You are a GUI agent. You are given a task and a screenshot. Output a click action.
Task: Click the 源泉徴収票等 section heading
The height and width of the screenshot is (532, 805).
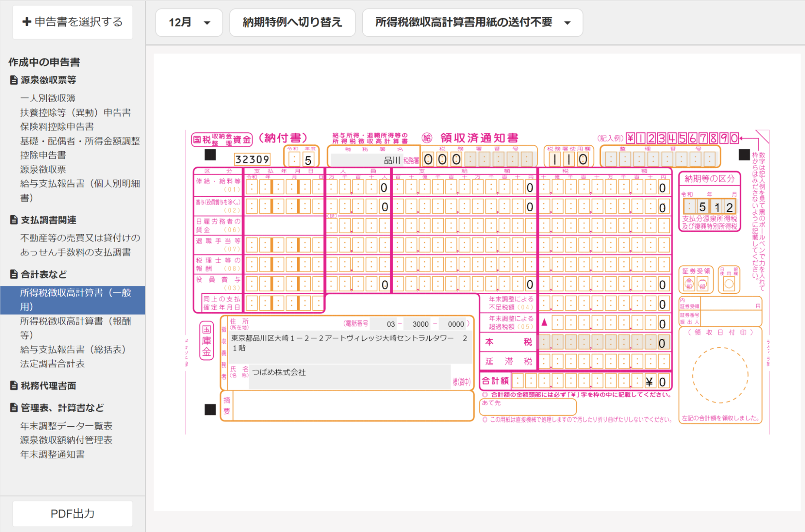tap(48, 80)
